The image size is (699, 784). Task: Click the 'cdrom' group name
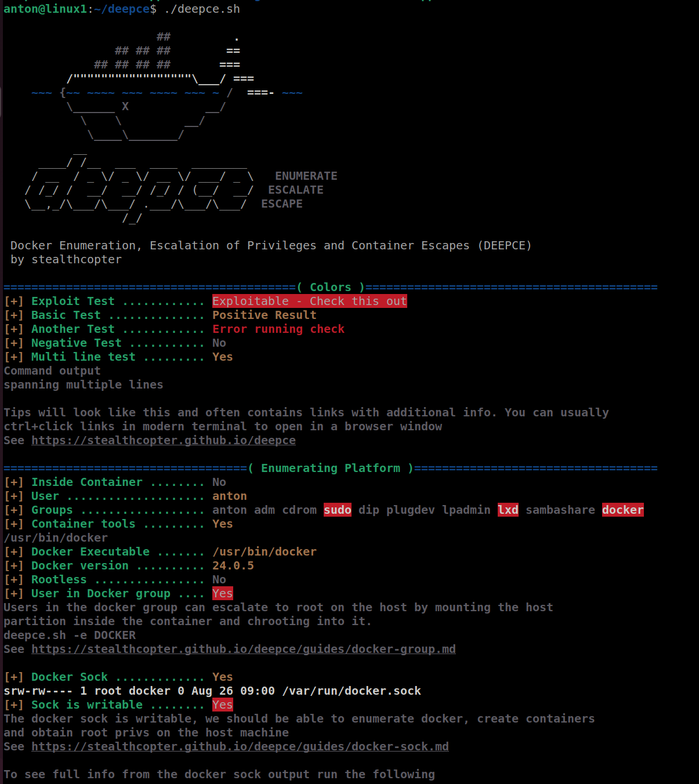299,510
